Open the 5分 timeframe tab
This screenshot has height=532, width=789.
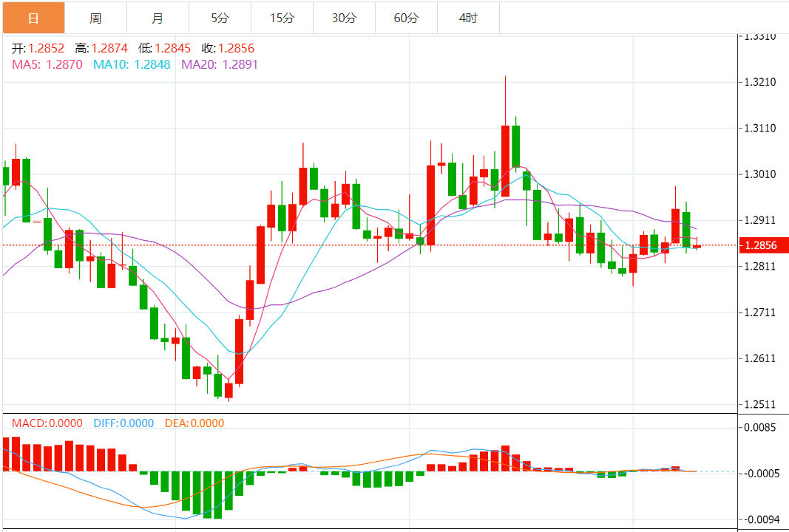click(x=220, y=18)
